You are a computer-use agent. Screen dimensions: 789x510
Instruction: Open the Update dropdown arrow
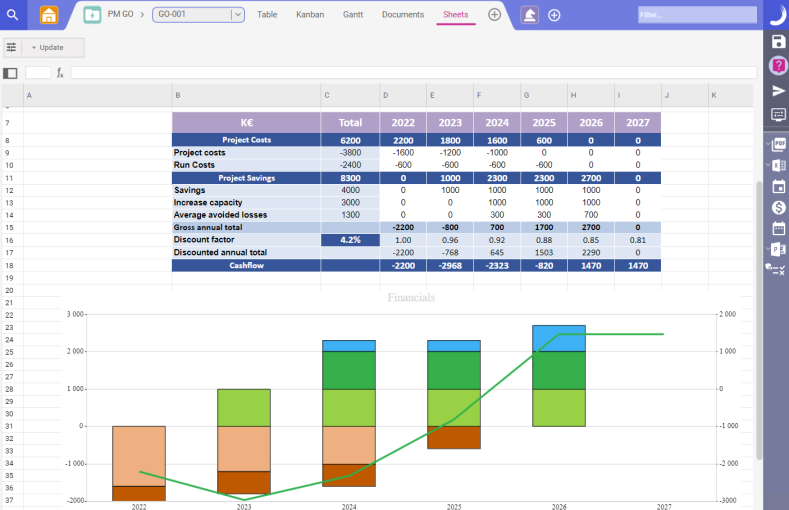(x=34, y=48)
